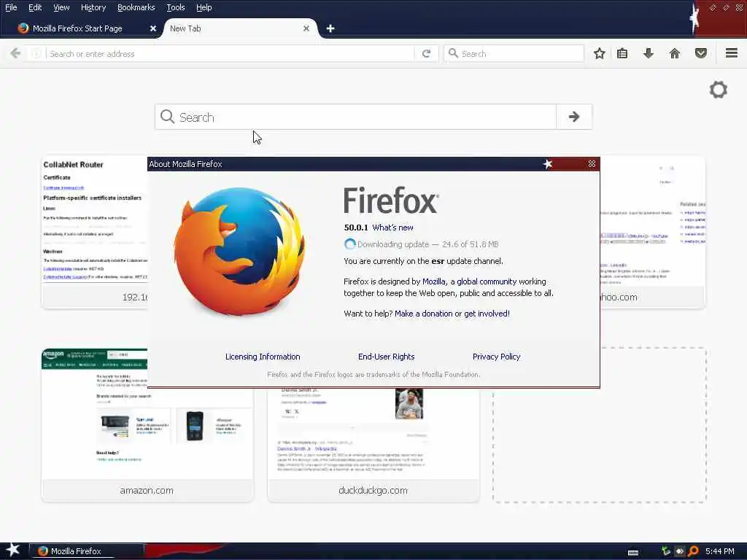Open the View menu
This screenshot has width=747, height=560.
(x=61, y=7)
